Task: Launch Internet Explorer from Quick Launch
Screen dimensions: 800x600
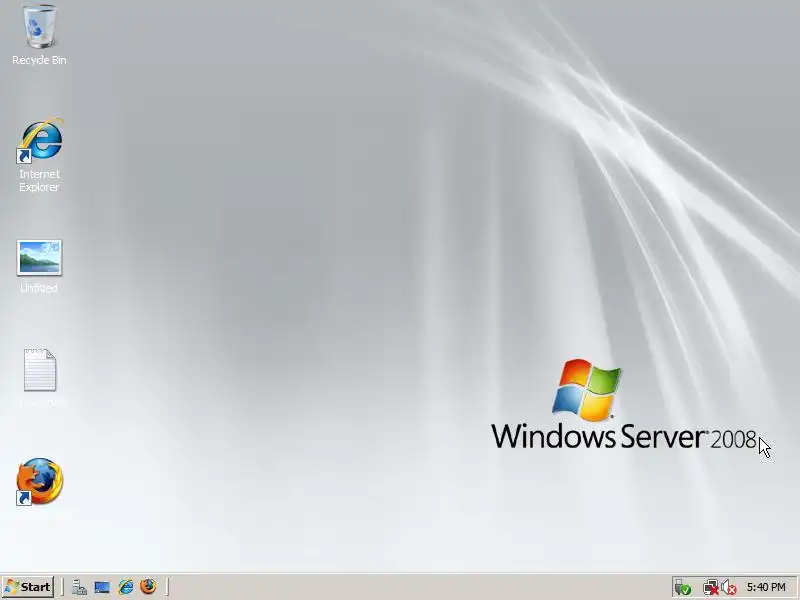Action: click(126, 587)
